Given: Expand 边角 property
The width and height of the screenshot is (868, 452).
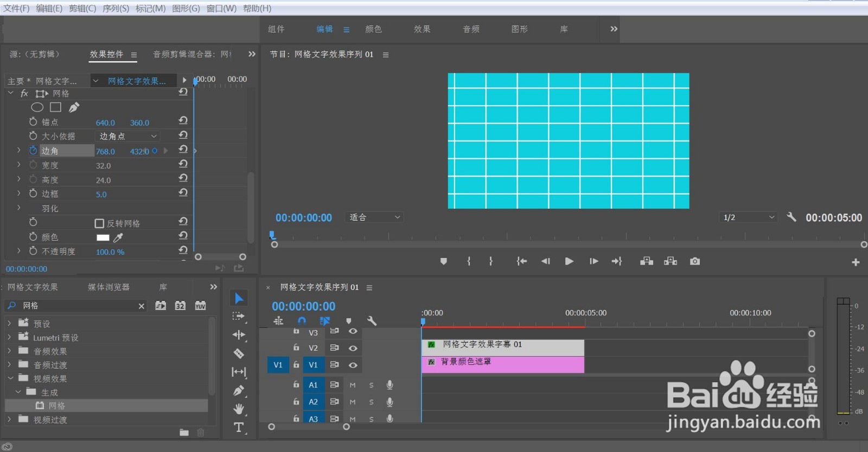Looking at the screenshot, I should click(x=18, y=150).
